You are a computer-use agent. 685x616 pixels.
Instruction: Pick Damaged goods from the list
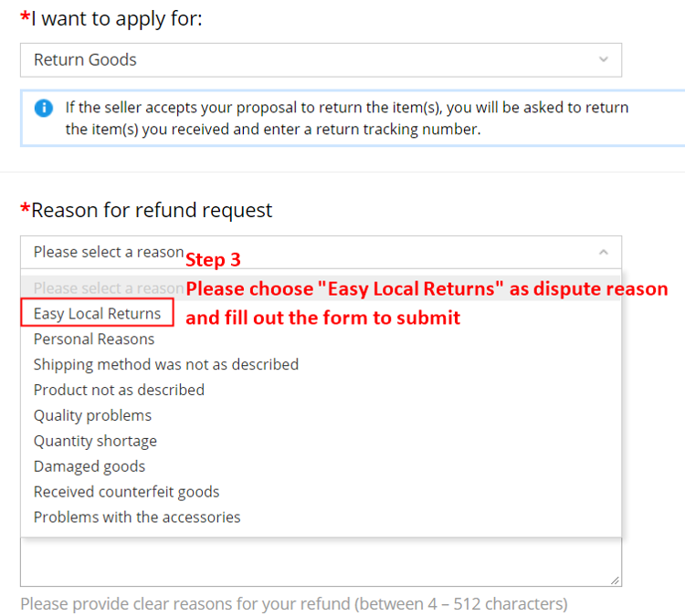coord(90,466)
